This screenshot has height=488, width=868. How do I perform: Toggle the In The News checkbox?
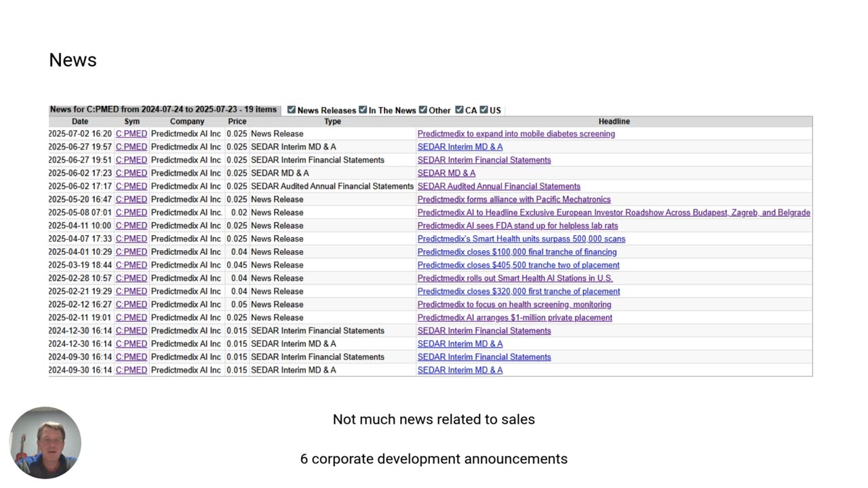[x=363, y=110]
